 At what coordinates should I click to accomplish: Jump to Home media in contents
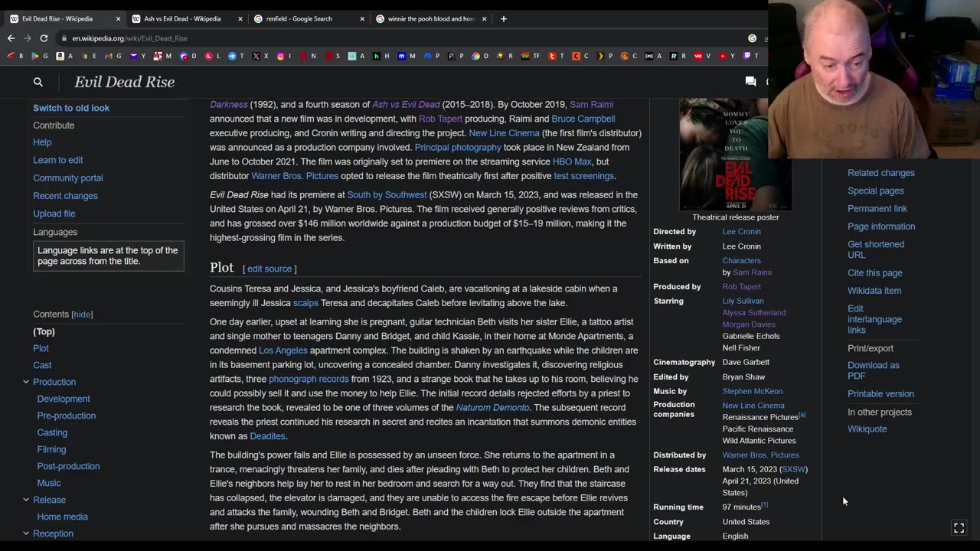[x=62, y=517]
